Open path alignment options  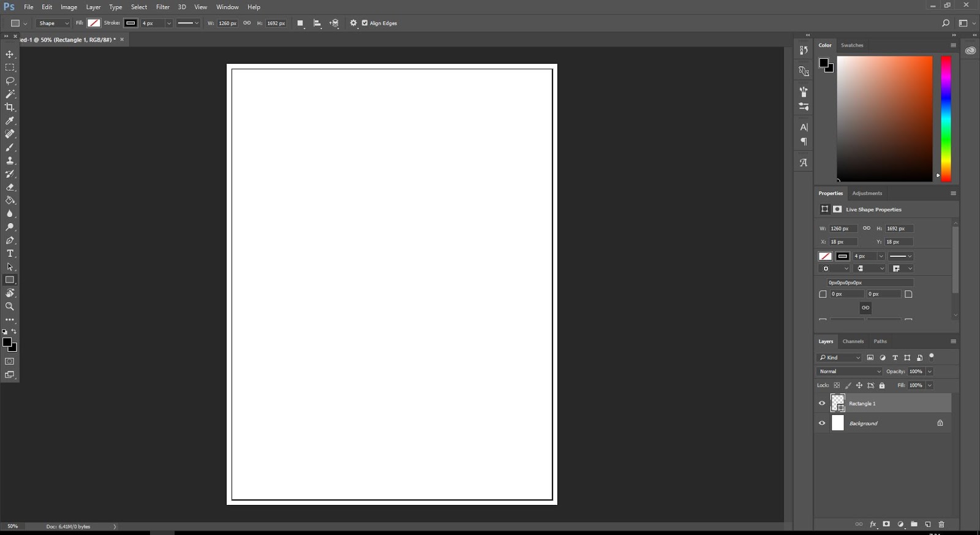(317, 23)
